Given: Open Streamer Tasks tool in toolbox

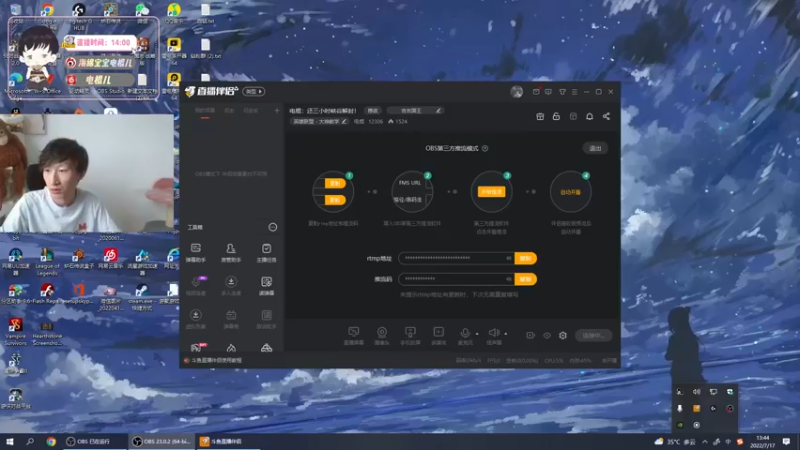Looking at the screenshot, I should point(266,253).
